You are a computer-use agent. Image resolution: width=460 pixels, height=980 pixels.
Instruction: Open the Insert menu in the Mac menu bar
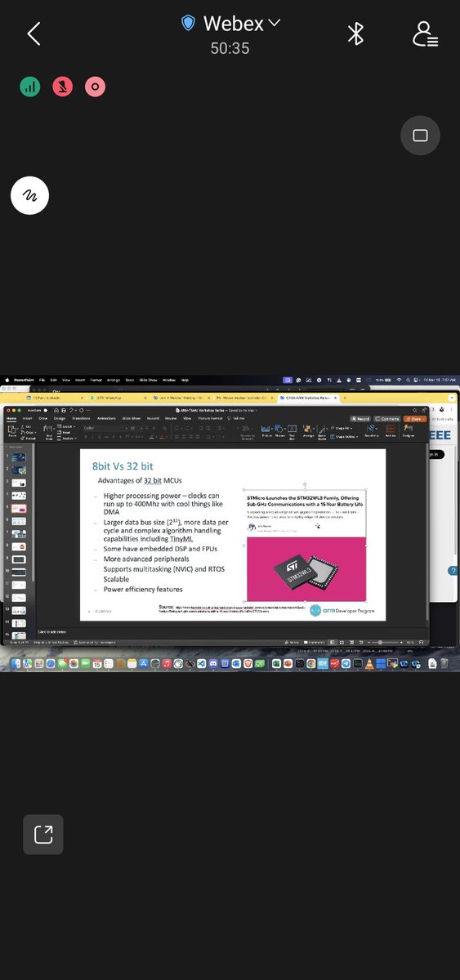[x=79, y=380]
